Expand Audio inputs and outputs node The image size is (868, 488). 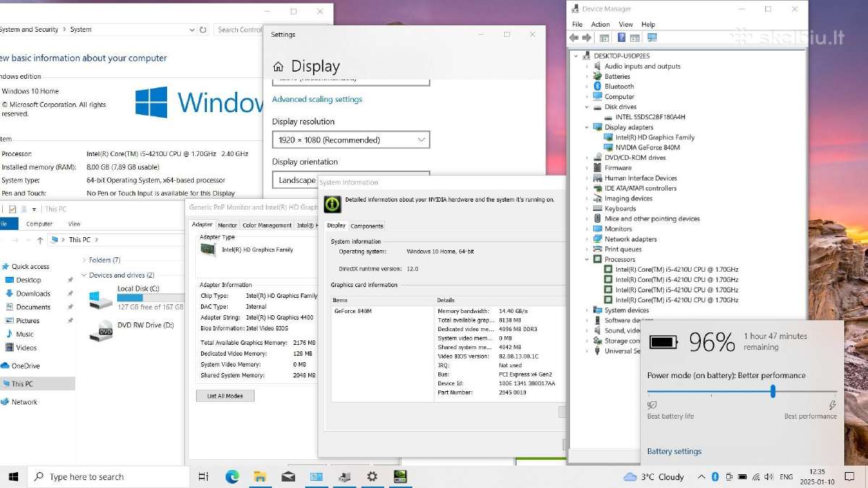click(x=587, y=66)
